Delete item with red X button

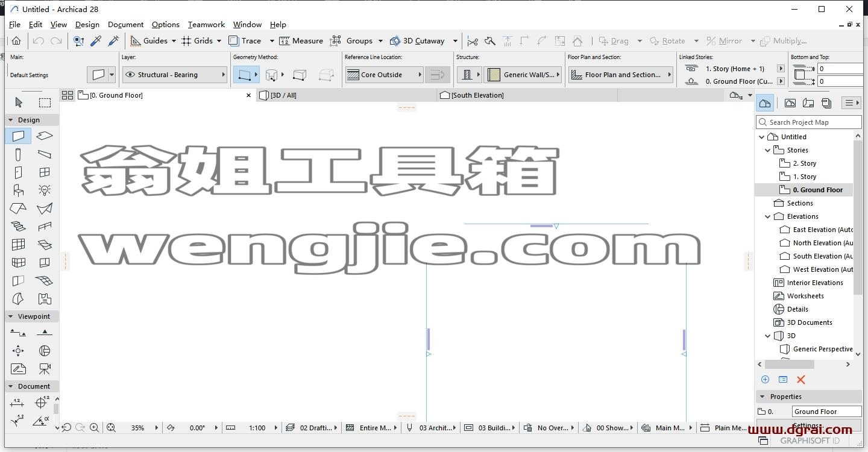tap(800, 380)
